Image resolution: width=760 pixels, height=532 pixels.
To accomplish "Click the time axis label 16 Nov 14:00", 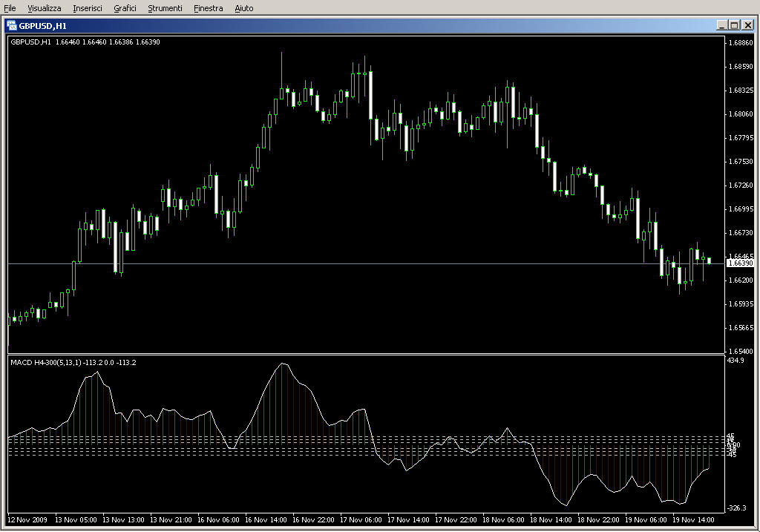I will pos(266,520).
